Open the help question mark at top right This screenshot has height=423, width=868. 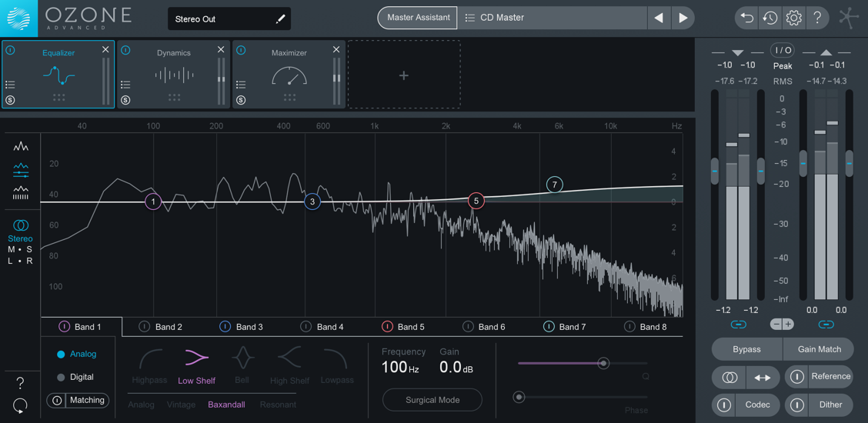point(817,18)
